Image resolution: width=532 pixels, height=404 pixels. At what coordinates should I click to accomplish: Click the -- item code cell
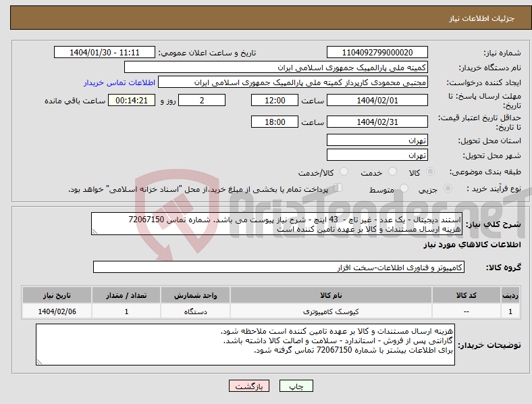467,311
